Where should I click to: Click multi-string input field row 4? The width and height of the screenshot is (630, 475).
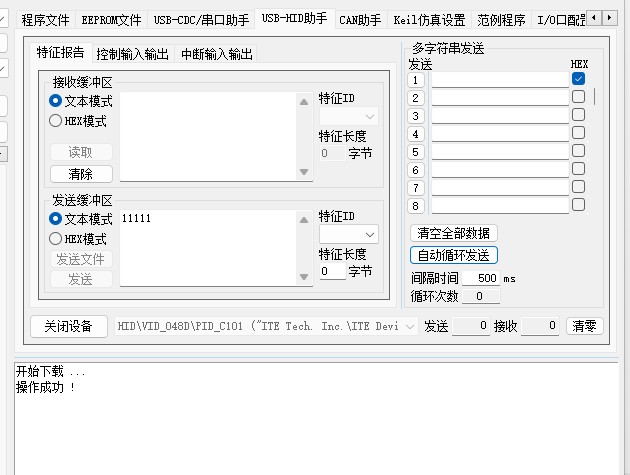coord(500,134)
